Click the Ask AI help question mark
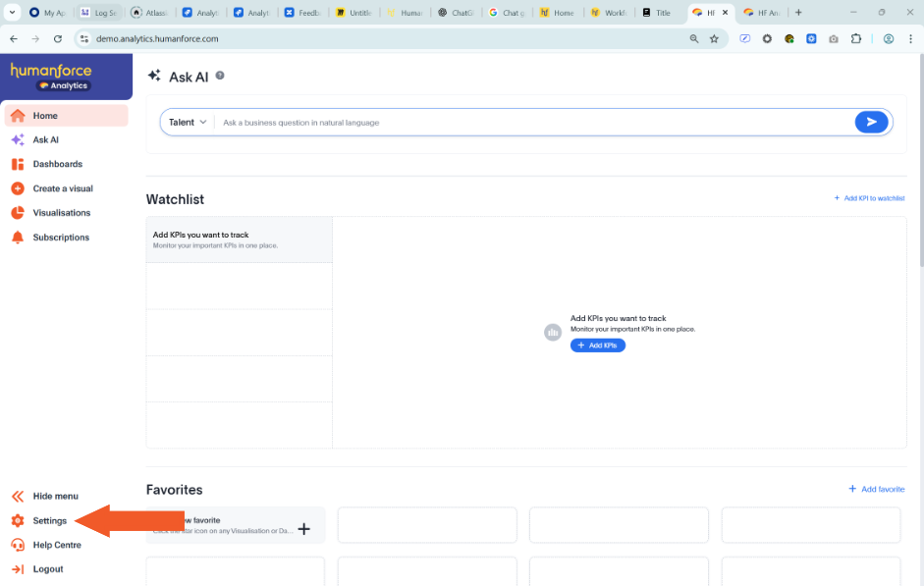Viewport: 924px width, 586px height. pos(220,76)
